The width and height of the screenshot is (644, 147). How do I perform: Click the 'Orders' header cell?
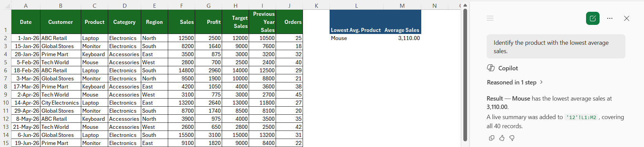point(289,22)
